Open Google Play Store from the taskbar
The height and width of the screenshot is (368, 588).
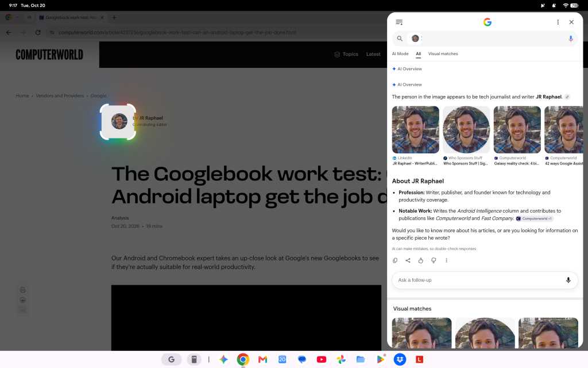click(x=381, y=359)
